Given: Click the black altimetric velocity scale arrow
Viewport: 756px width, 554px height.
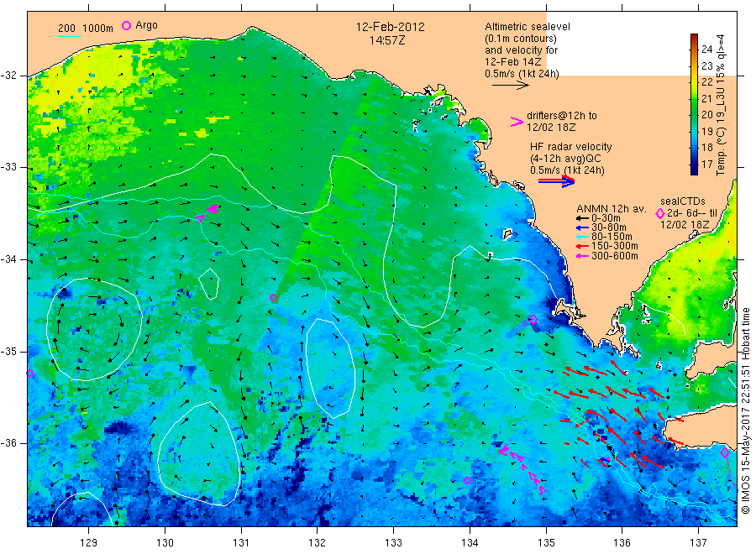Looking at the screenshot, I should [511, 86].
